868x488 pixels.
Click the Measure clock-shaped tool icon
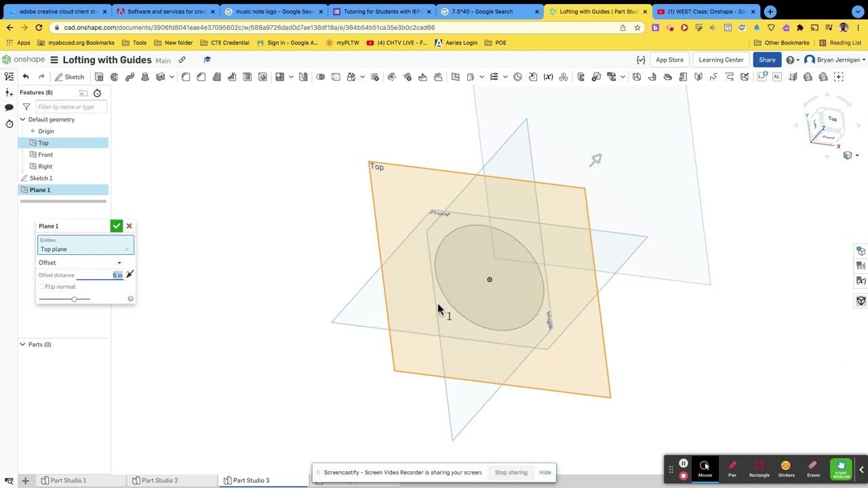tap(517, 77)
